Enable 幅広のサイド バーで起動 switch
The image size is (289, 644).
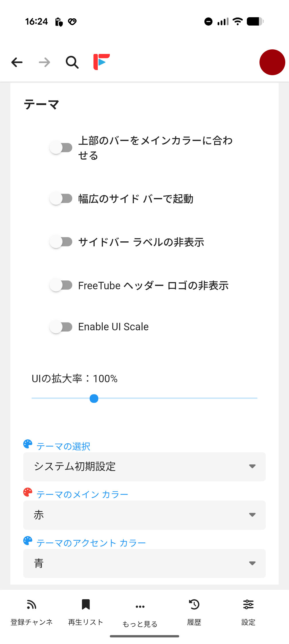[x=61, y=199]
